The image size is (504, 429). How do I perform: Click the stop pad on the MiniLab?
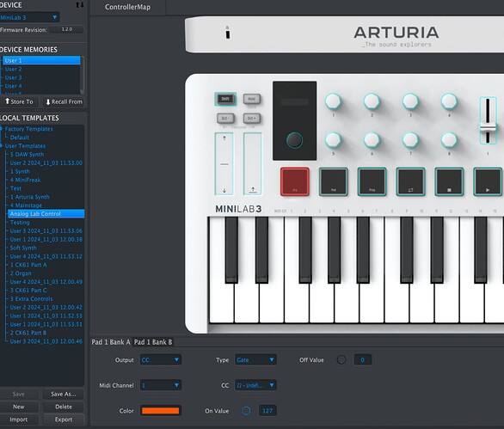(449, 181)
